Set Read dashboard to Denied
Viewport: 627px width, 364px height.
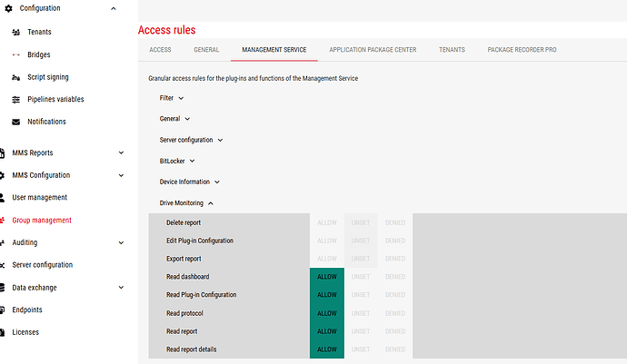pyautogui.click(x=394, y=277)
